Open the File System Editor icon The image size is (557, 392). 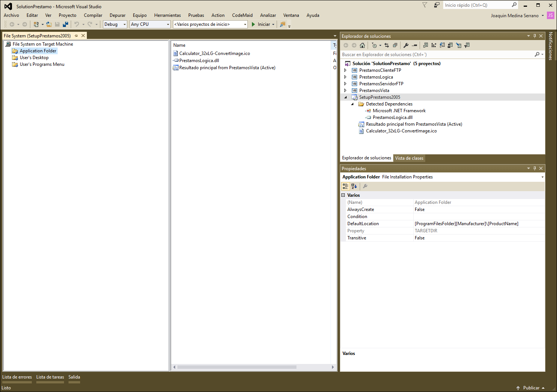[x=426, y=45]
